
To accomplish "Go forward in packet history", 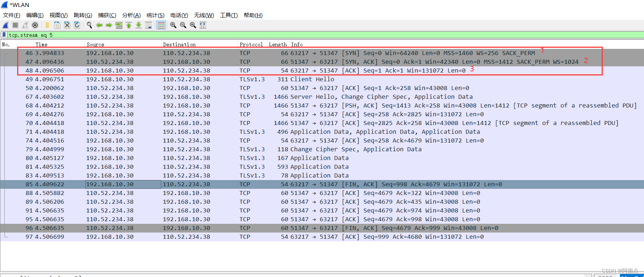I will click(109, 25).
